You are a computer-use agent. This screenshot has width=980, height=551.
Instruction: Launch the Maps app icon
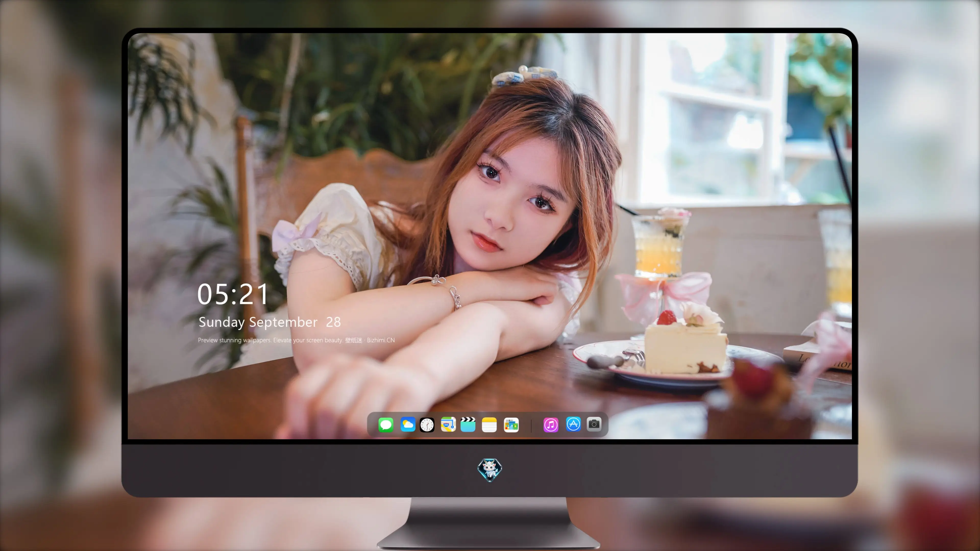coord(448,424)
